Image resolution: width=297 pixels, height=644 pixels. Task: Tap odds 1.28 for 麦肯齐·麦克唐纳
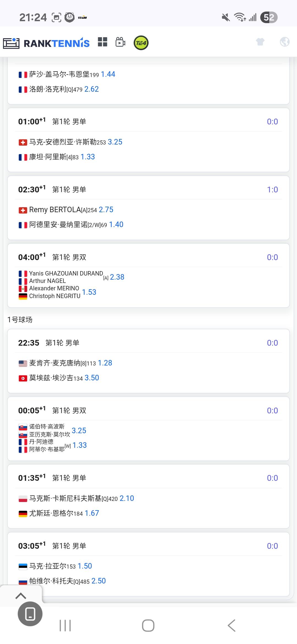click(x=105, y=363)
